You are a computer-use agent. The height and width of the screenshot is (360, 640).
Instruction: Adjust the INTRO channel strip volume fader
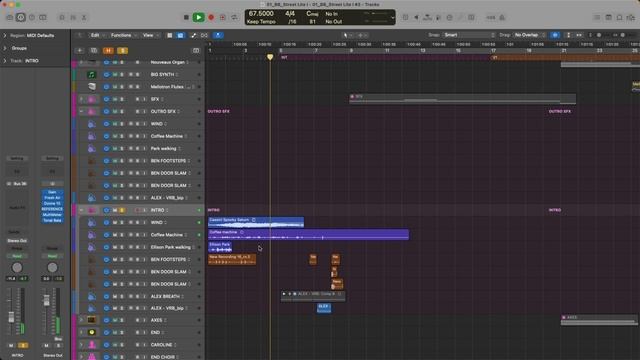[11, 316]
